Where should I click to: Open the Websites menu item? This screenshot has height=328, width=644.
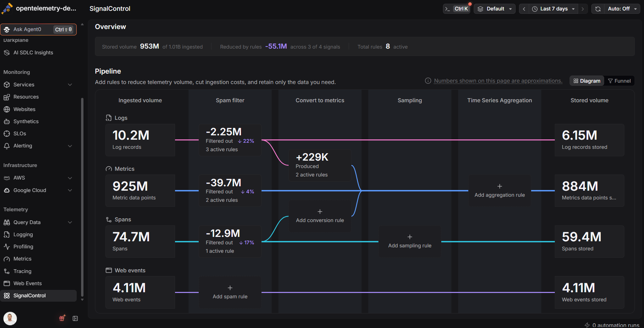pyautogui.click(x=39, y=109)
